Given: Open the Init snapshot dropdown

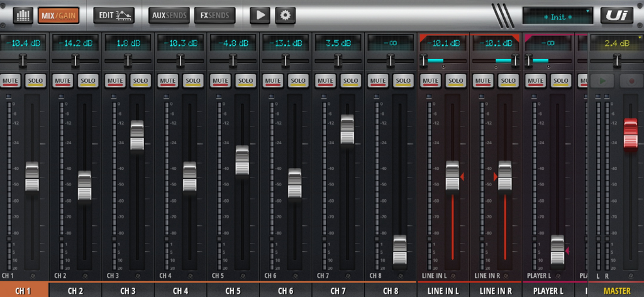Looking at the screenshot, I should click(x=558, y=16).
